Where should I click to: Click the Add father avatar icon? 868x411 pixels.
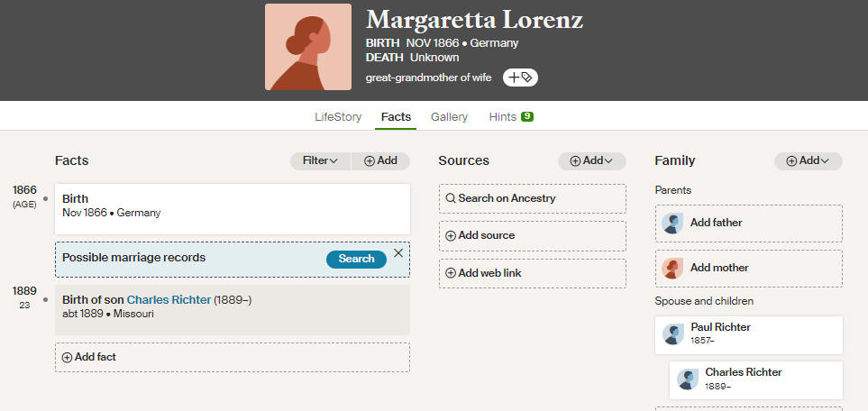coord(672,224)
